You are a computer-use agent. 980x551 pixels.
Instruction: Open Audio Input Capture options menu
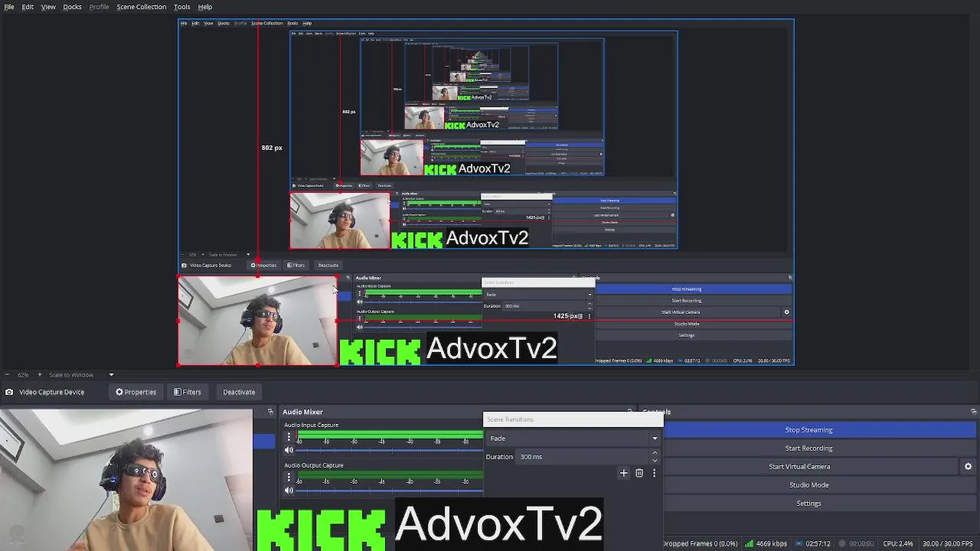[x=289, y=438]
